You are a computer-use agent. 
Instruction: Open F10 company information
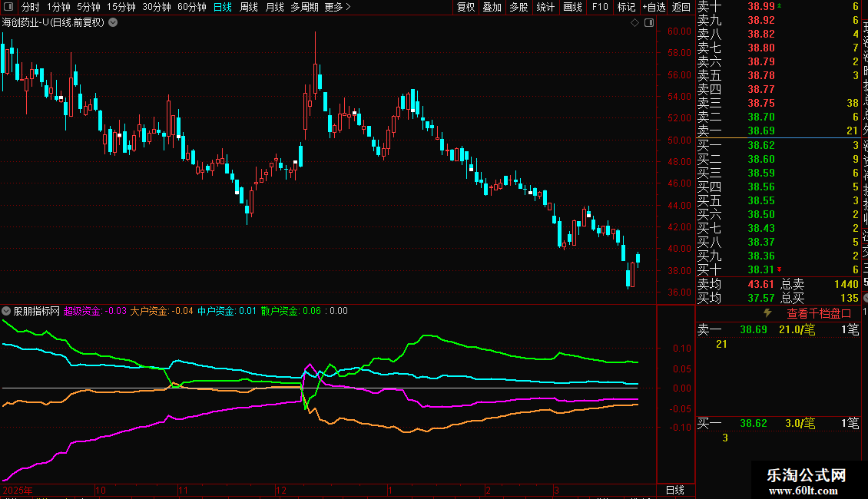600,7
